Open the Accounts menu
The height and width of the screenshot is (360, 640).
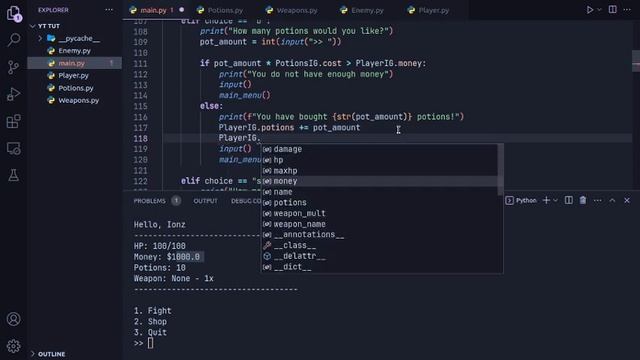pyautogui.click(x=13, y=319)
